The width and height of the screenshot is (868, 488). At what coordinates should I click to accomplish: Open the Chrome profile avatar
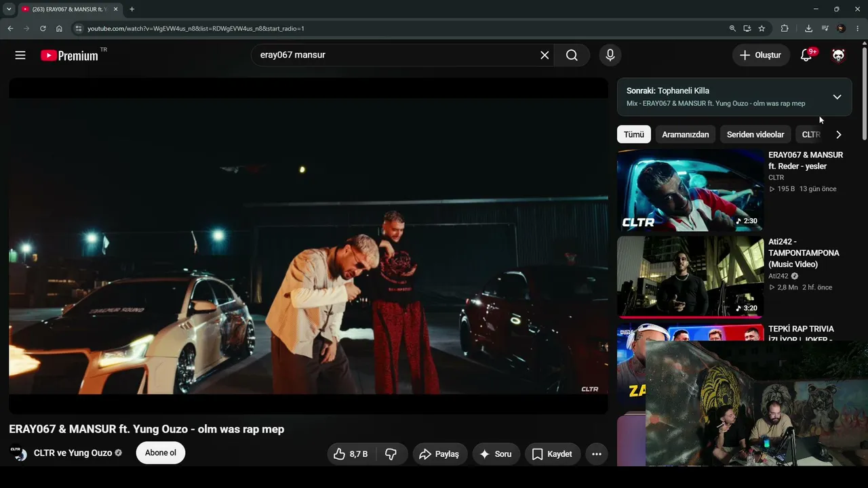tap(841, 28)
